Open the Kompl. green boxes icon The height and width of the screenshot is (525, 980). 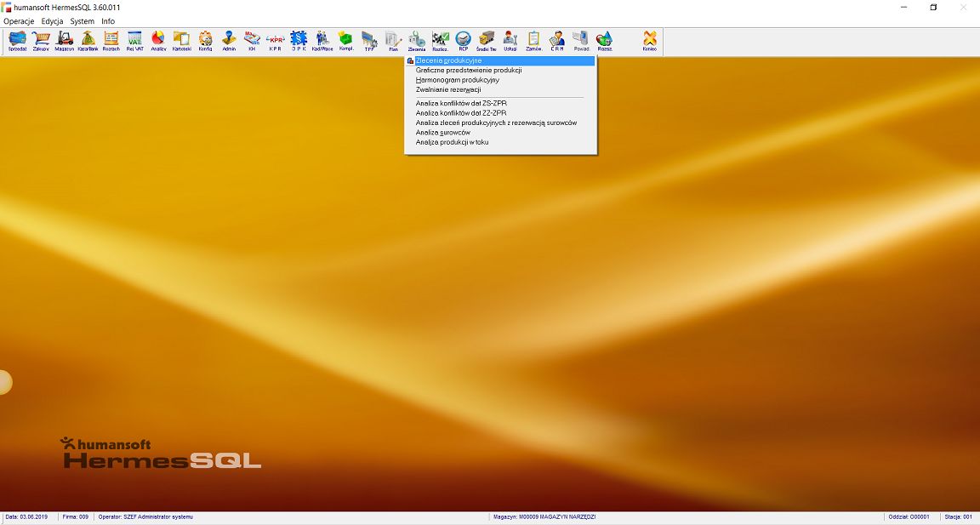[345, 41]
